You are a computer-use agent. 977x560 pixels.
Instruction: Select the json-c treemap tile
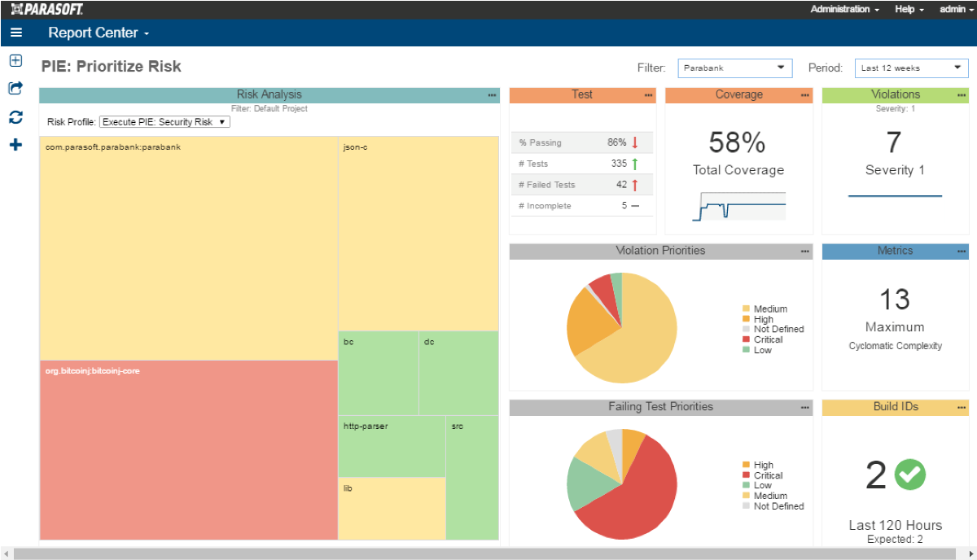(418, 233)
